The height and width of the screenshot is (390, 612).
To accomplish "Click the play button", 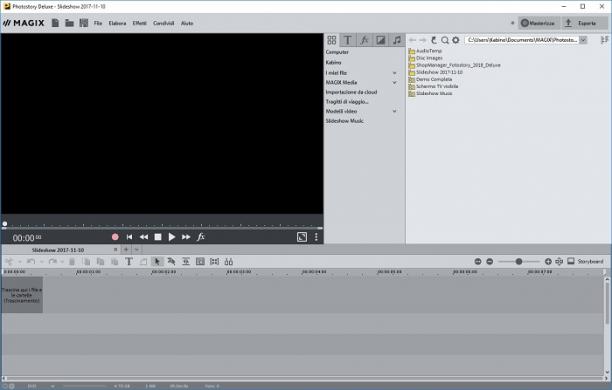I will 172,237.
